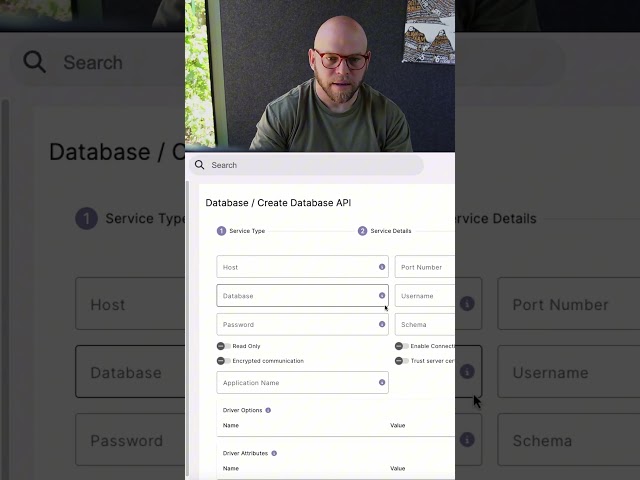This screenshot has height=480, width=640.
Task: Click the Driver Attributes info icon
Action: coord(274,453)
